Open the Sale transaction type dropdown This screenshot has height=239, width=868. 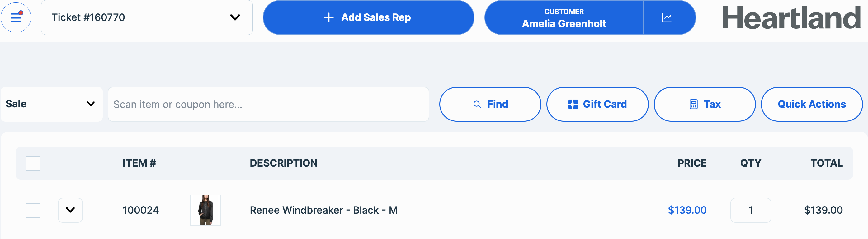click(x=52, y=104)
